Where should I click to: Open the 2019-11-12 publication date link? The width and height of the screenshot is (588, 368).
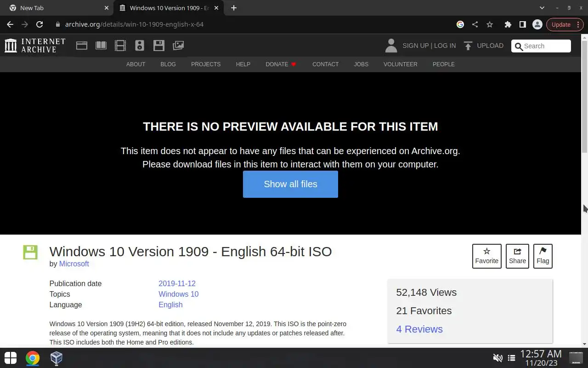pos(177,283)
